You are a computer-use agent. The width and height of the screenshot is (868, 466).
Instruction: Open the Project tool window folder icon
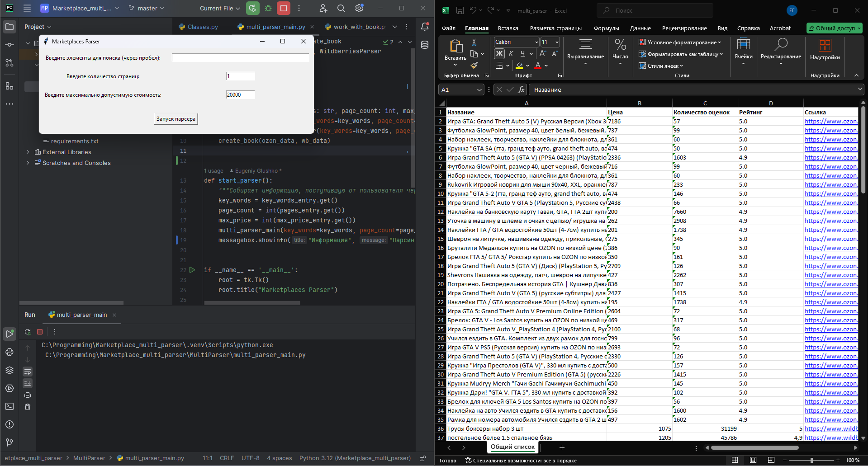[x=9, y=27]
